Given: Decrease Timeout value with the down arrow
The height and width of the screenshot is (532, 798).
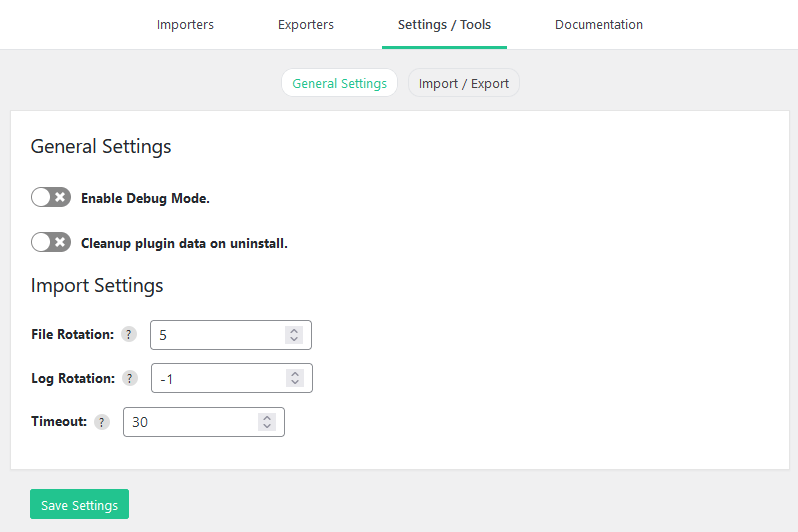Looking at the screenshot, I should (x=267, y=427).
